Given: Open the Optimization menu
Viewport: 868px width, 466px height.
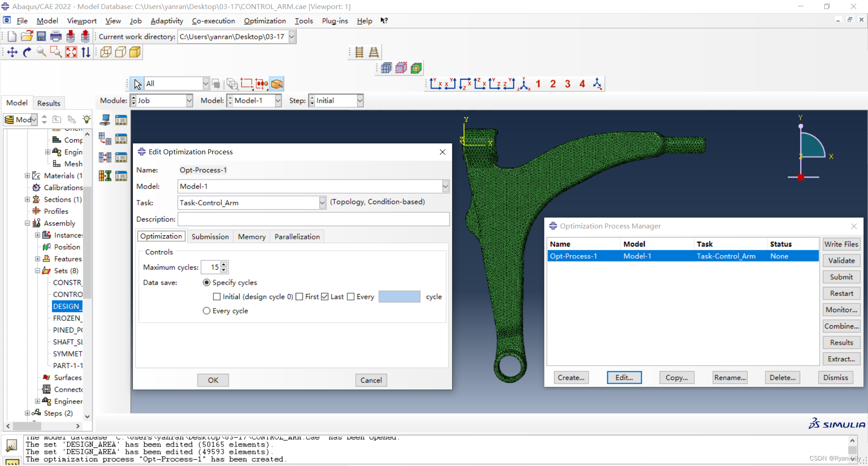Looking at the screenshot, I should [x=265, y=21].
